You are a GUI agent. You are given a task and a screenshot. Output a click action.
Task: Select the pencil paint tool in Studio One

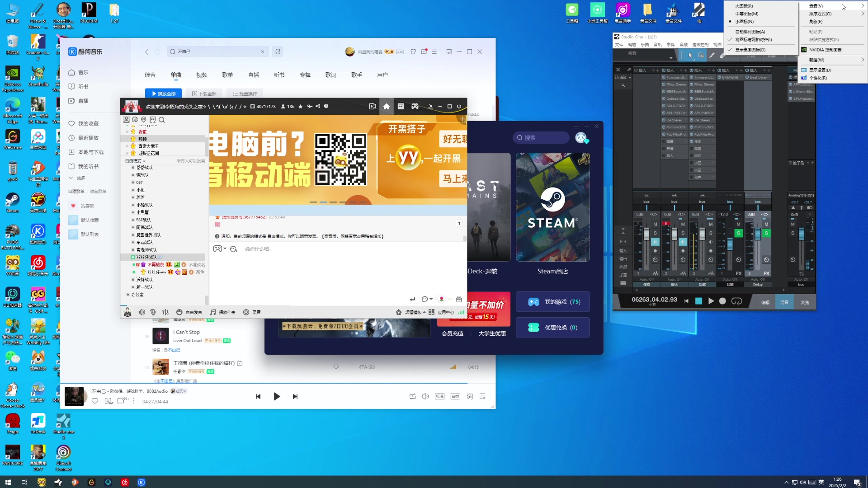click(x=712, y=55)
